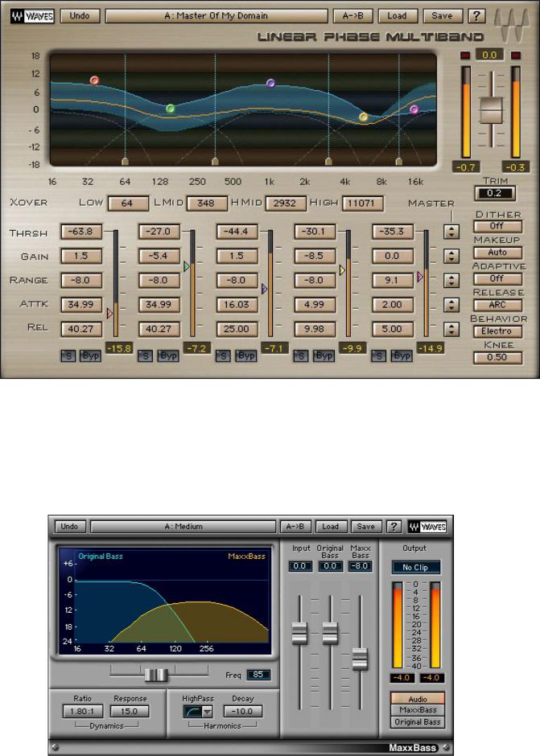The width and height of the screenshot is (540, 756).
Task: Click Undo in the MaxxBass window
Action: [69, 527]
